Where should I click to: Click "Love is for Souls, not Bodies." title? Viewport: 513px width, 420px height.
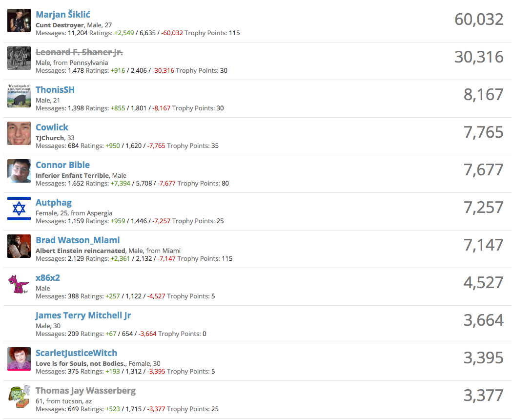(81, 364)
